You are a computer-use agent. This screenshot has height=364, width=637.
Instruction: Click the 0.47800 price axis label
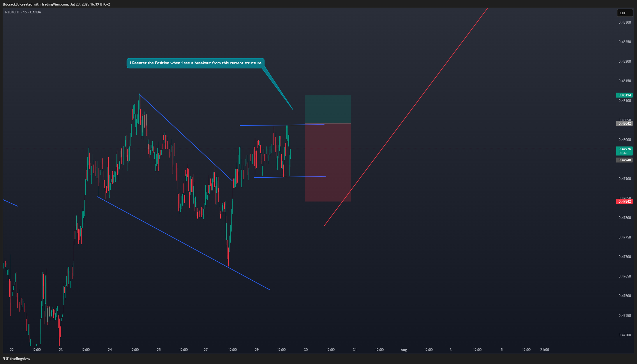(624, 218)
